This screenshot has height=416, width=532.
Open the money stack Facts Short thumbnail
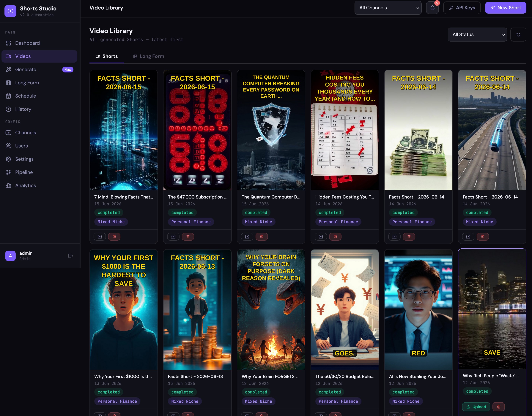tap(418, 130)
